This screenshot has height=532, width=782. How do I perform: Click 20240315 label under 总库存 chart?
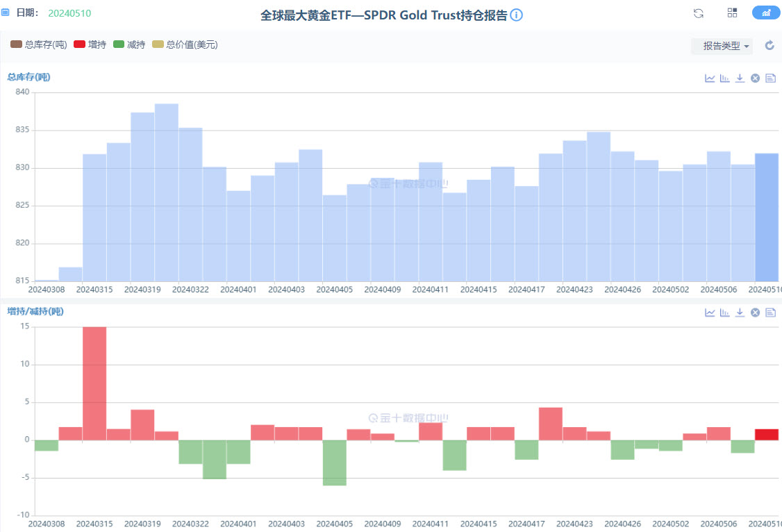[94, 289]
